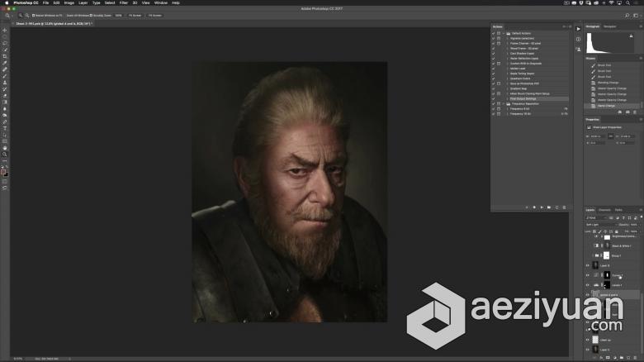
Task: Select the Type tool
Action: (x=5, y=129)
